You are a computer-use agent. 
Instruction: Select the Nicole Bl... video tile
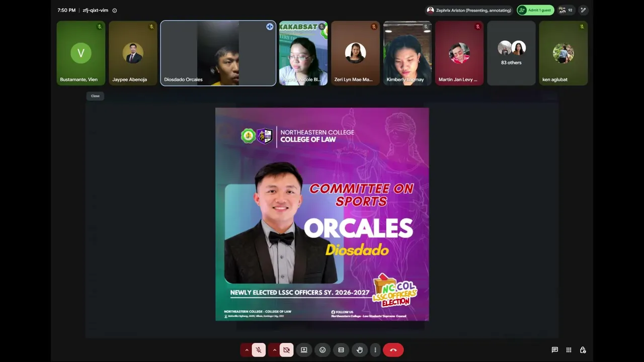click(303, 53)
